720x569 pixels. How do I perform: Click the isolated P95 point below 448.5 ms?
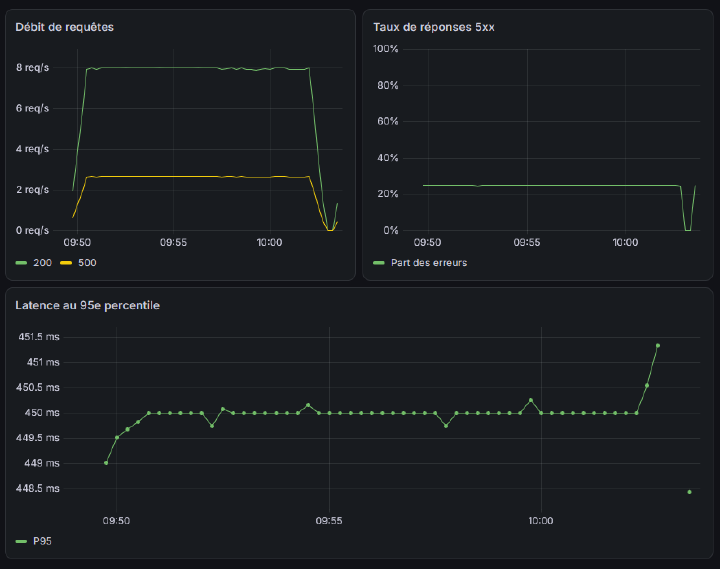[x=690, y=492]
